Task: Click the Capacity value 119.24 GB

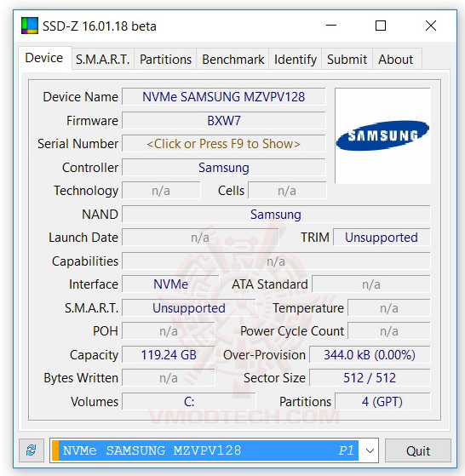Action: click(x=169, y=354)
